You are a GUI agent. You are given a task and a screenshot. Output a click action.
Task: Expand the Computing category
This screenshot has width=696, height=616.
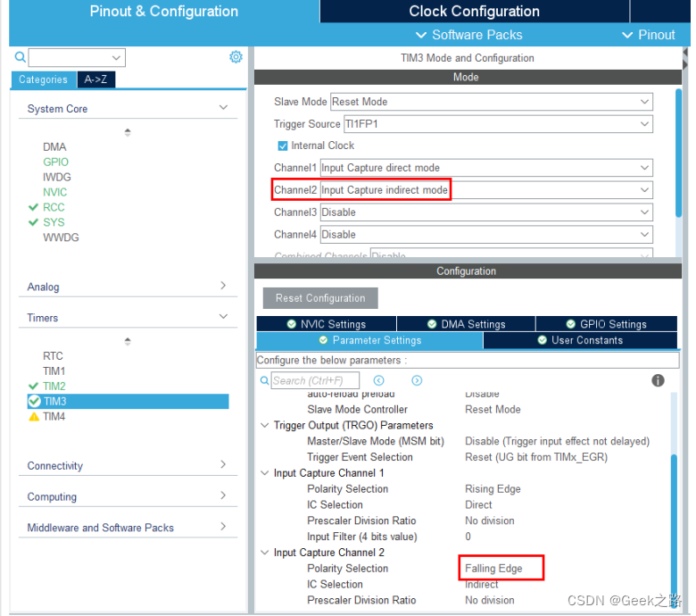(x=223, y=495)
